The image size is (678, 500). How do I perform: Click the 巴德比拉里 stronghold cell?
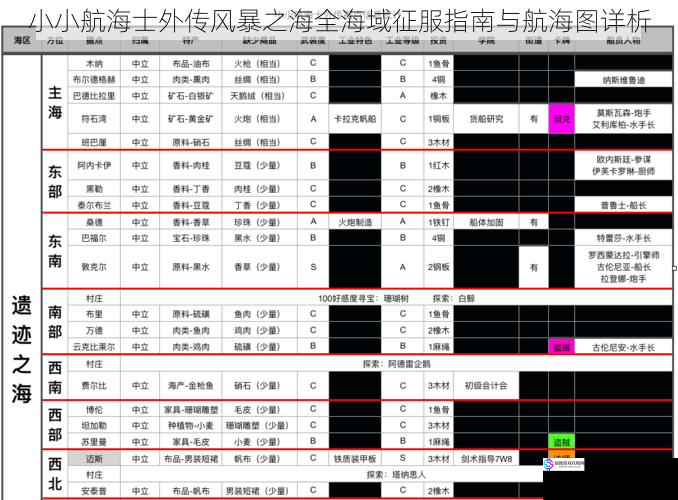click(94, 96)
